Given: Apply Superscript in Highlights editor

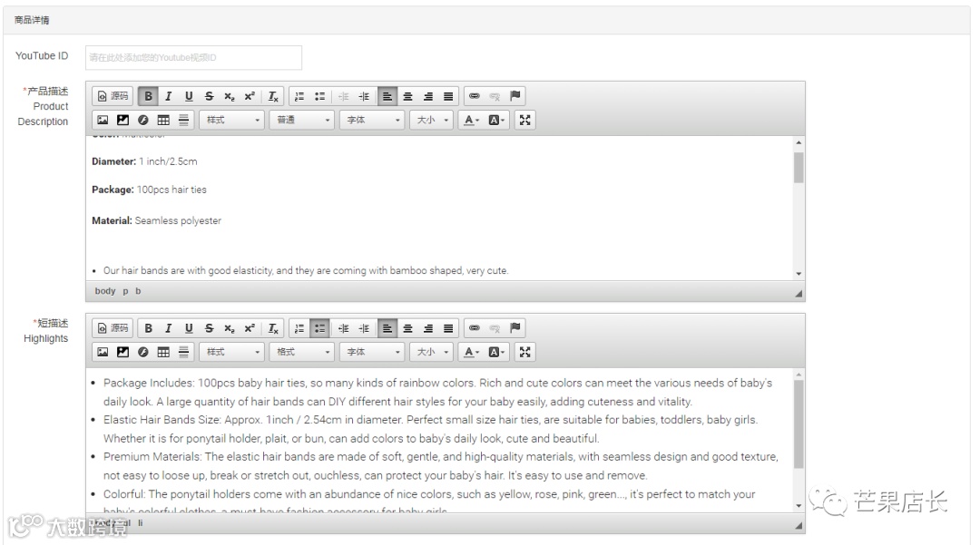Looking at the screenshot, I should pyautogui.click(x=250, y=328).
